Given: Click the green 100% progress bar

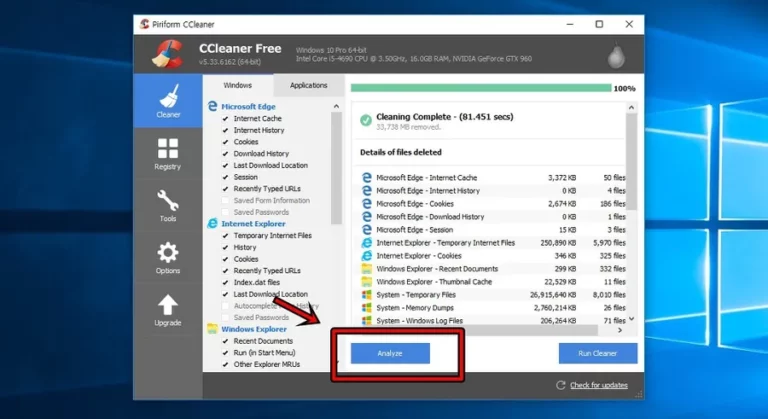Looking at the screenshot, I should click(481, 88).
